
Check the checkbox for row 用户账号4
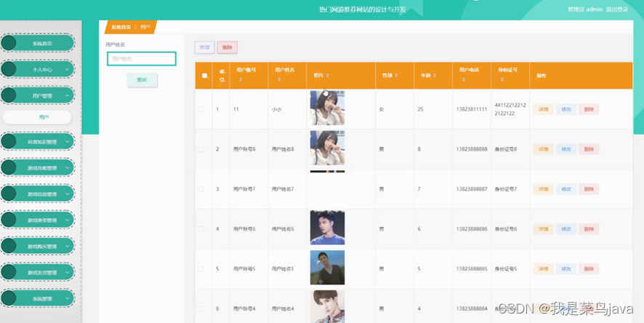click(x=201, y=308)
